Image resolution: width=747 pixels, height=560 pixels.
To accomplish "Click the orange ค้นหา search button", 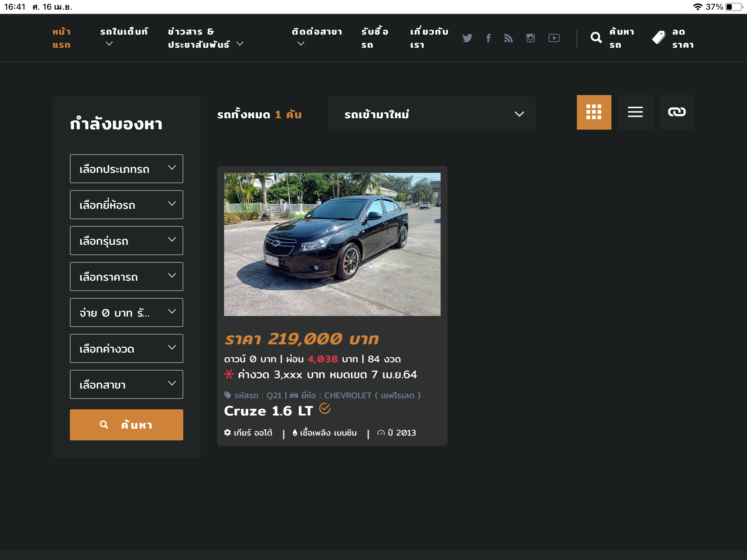I will (x=127, y=424).
